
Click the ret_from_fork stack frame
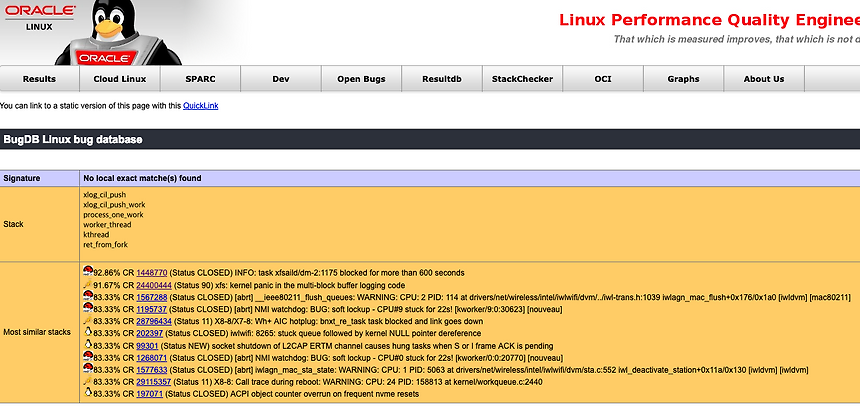(x=105, y=244)
